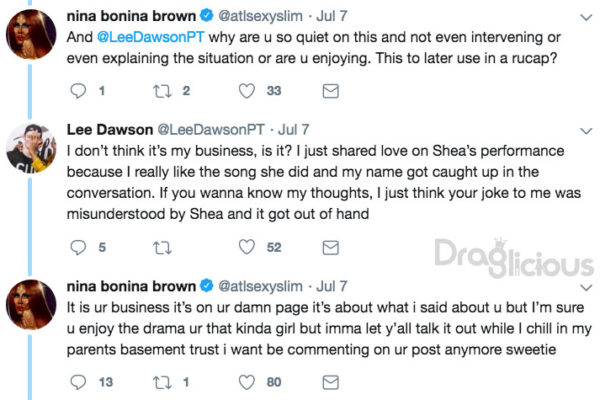Retweet Nina's tweet with 2 retweets
The height and width of the screenshot is (400, 600).
tap(162, 91)
